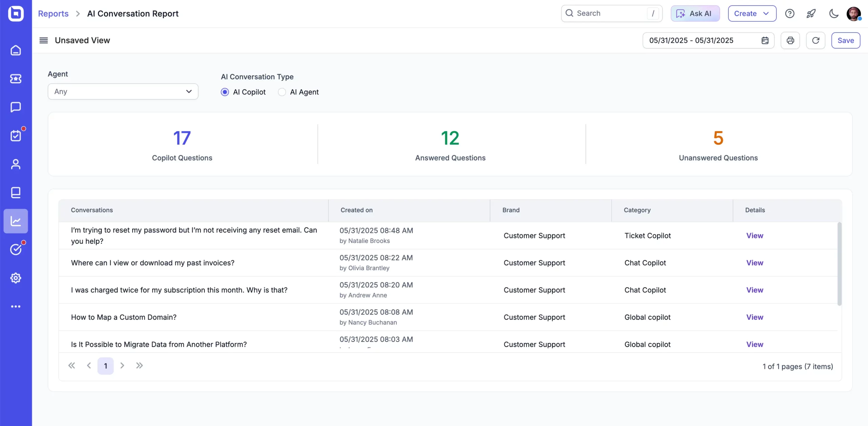Click the 'How to Map a Custom Domain?' conversation
Image resolution: width=868 pixels, height=426 pixels.
pos(124,317)
